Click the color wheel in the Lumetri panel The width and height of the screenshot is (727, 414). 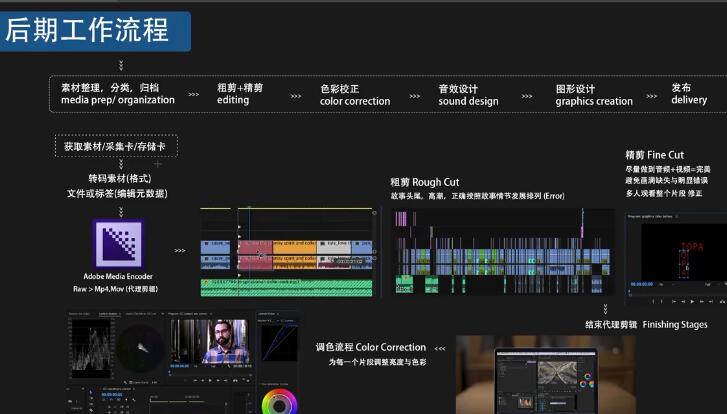point(277,402)
